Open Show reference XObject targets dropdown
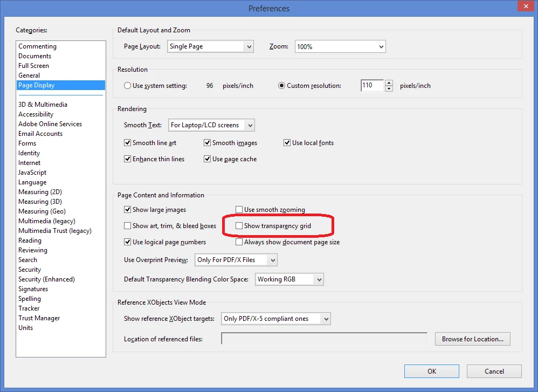The image size is (538, 392). point(276,319)
